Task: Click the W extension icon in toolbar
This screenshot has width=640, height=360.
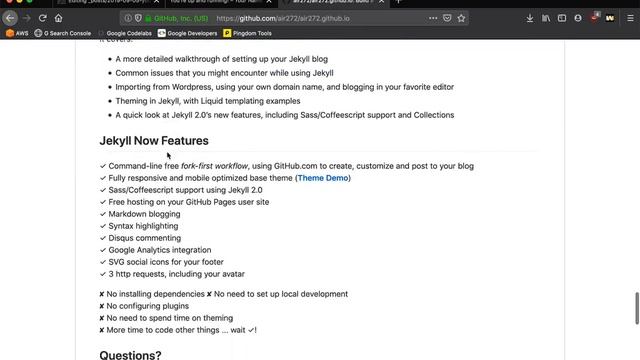Action: pos(610,18)
